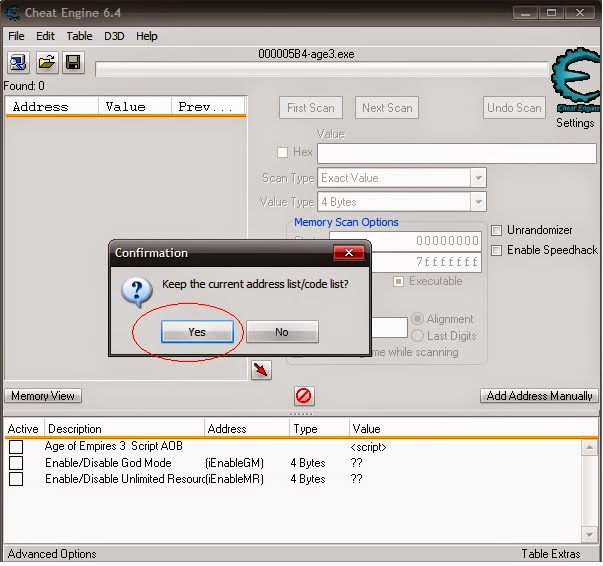
Task: Expand the Value Type dropdown
Action: (x=478, y=201)
